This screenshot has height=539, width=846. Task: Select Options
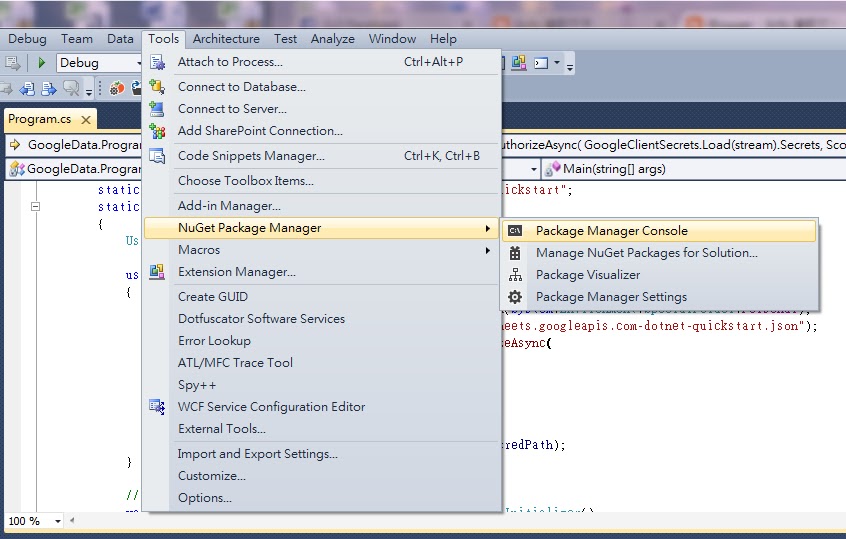(322, 497)
